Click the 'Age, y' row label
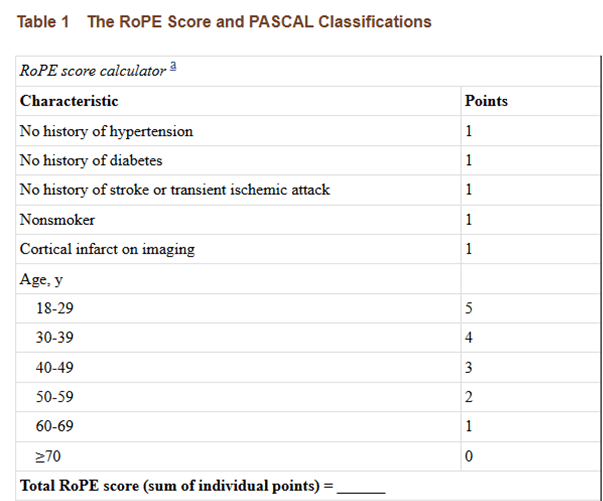 coord(41,280)
